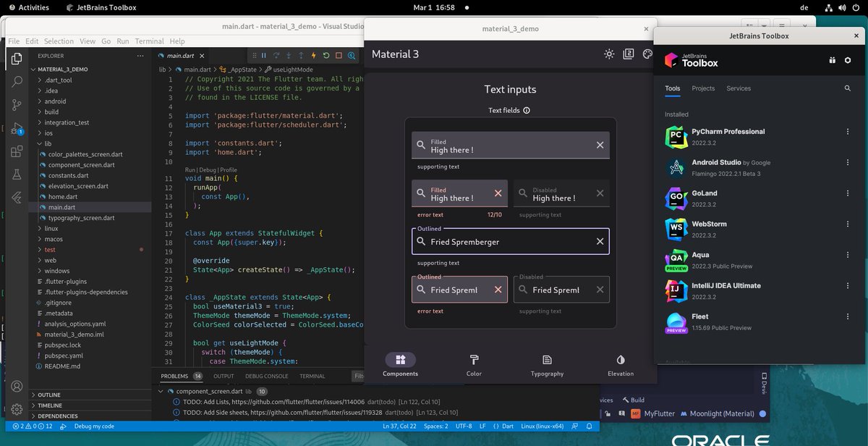Switch to DEBUG CONSOLE panel tab
Image resolution: width=868 pixels, height=446 pixels.
266,376
